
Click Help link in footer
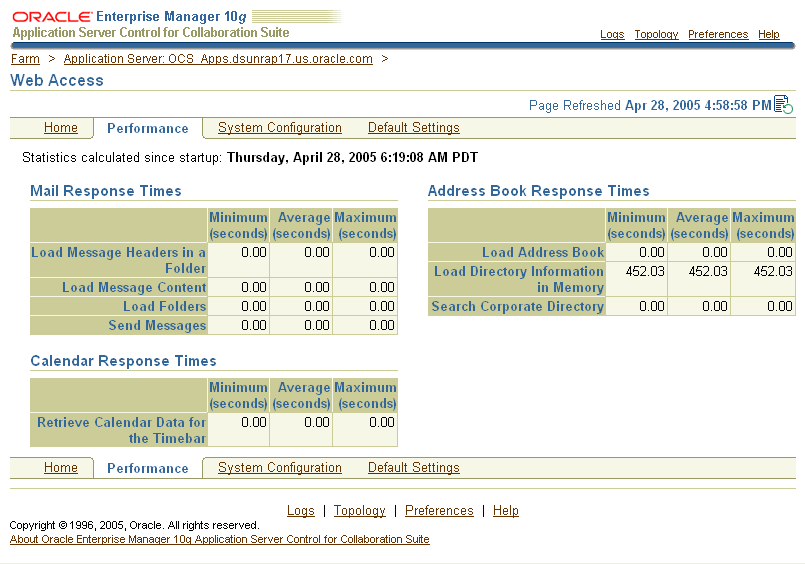pyautogui.click(x=506, y=511)
